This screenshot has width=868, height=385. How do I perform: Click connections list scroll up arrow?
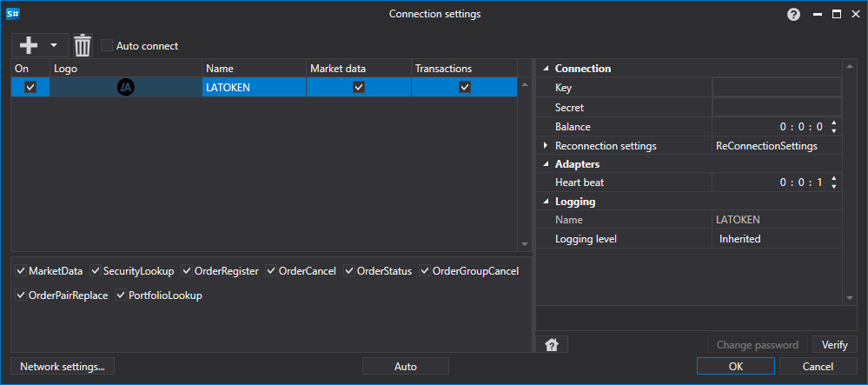coord(525,85)
